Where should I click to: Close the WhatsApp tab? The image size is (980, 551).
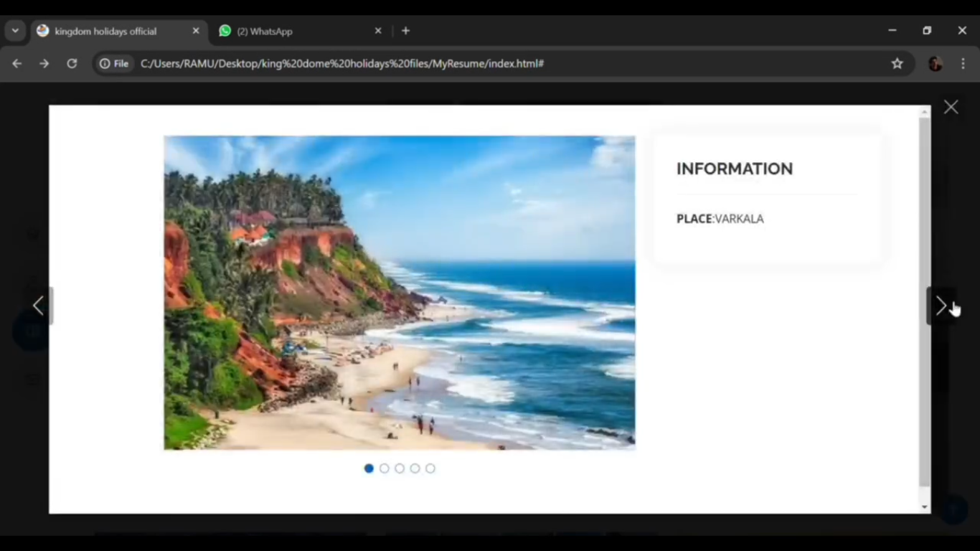378,31
